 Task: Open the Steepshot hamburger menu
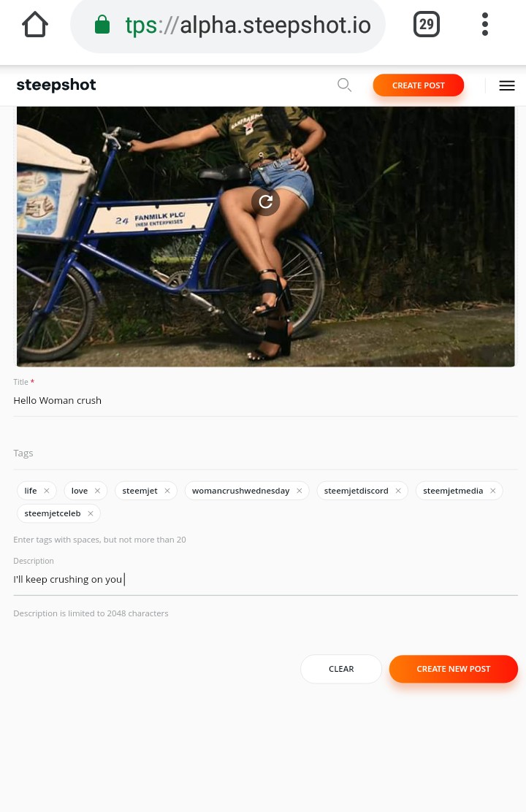(507, 85)
